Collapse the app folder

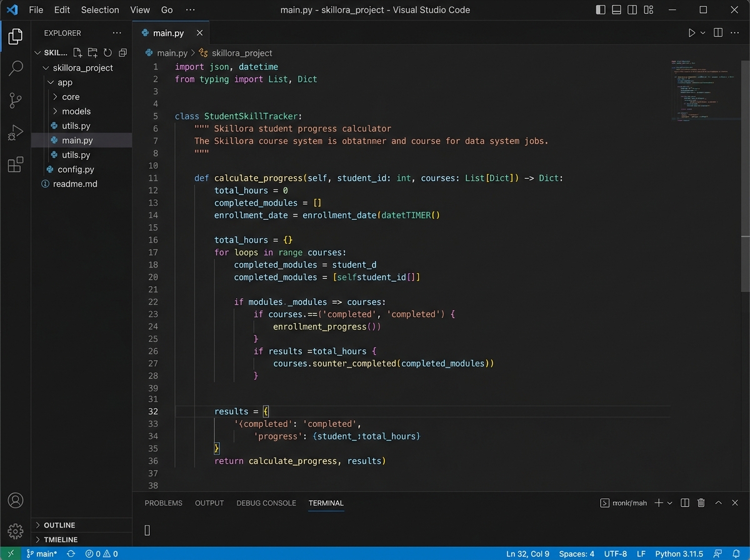tap(51, 82)
